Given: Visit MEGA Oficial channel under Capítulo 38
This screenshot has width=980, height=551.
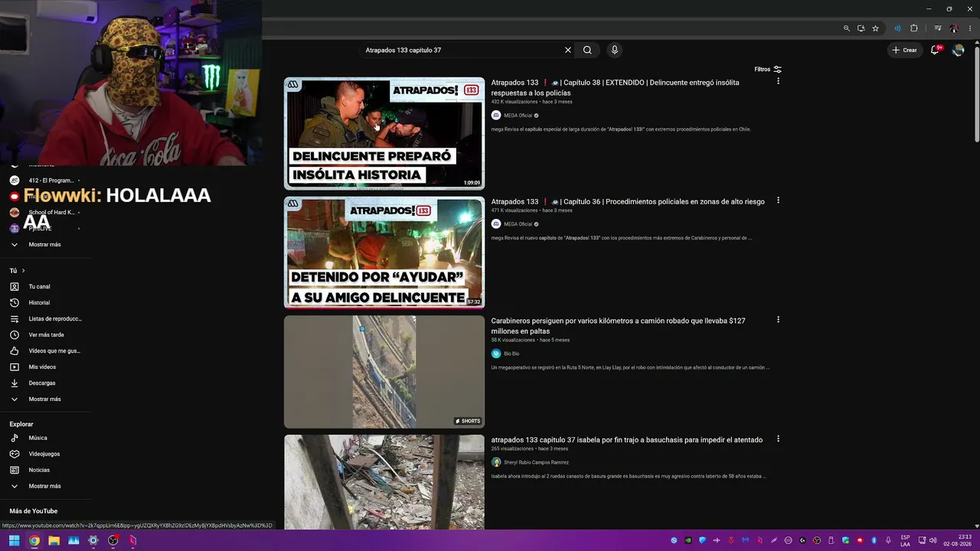Looking at the screenshot, I should click(x=518, y=116).
